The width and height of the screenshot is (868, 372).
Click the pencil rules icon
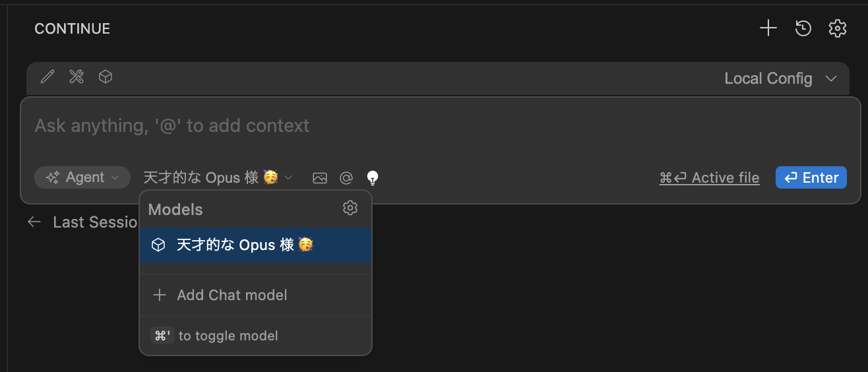[x=47, y=77]
